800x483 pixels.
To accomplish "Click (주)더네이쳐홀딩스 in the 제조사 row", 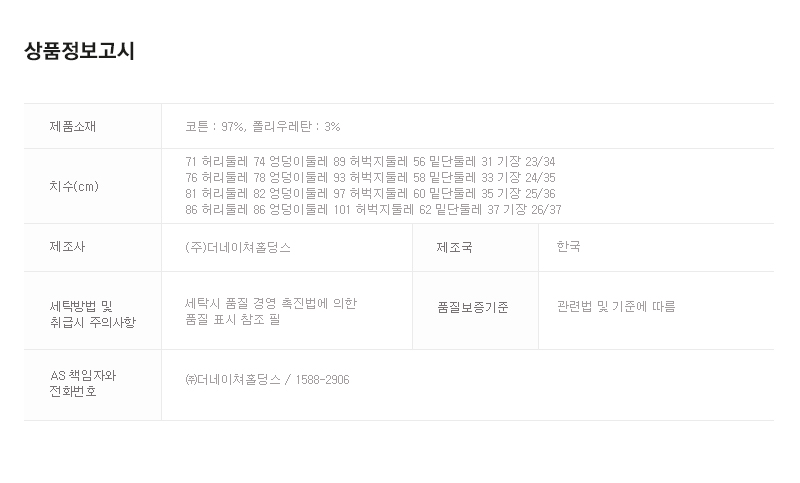I will (x=239, y=247).
